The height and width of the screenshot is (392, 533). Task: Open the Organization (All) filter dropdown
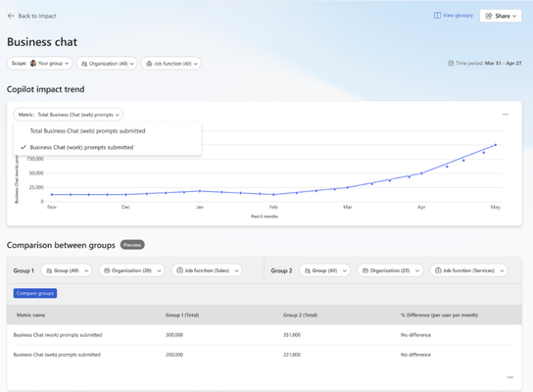107,64
